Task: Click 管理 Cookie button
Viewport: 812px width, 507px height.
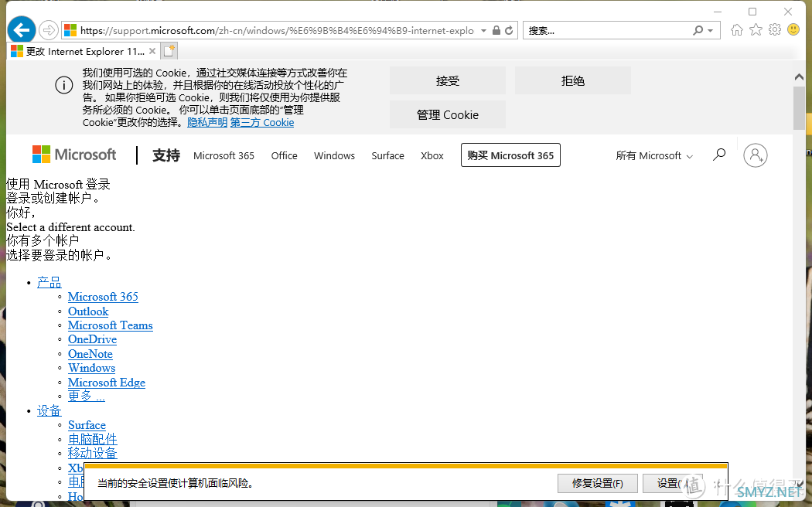Action: click(448, 114)
